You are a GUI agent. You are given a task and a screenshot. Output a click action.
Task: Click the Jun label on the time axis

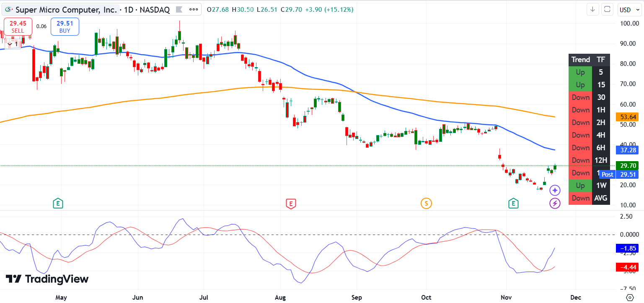[138, 298]
